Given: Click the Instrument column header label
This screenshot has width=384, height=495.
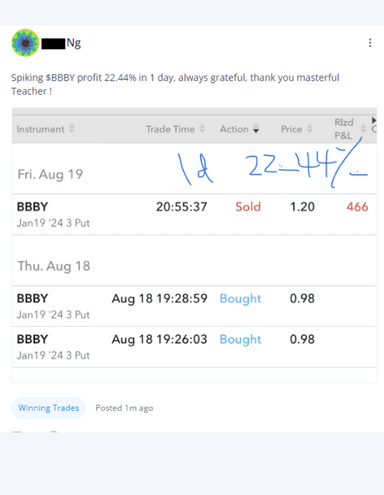Looking at the screenshot, I should [x=40, y=129].
